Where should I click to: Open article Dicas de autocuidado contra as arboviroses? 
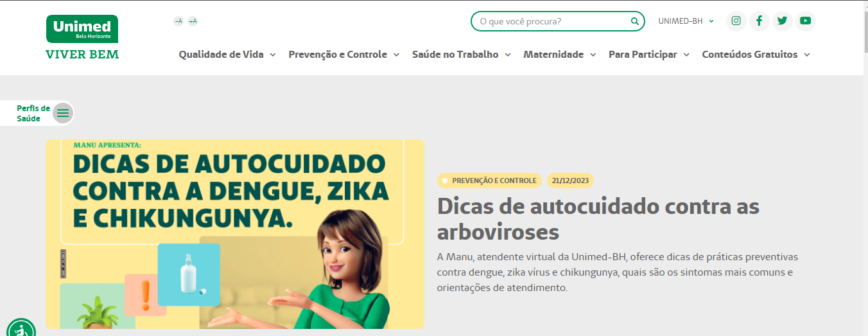(x=598, y=219)
